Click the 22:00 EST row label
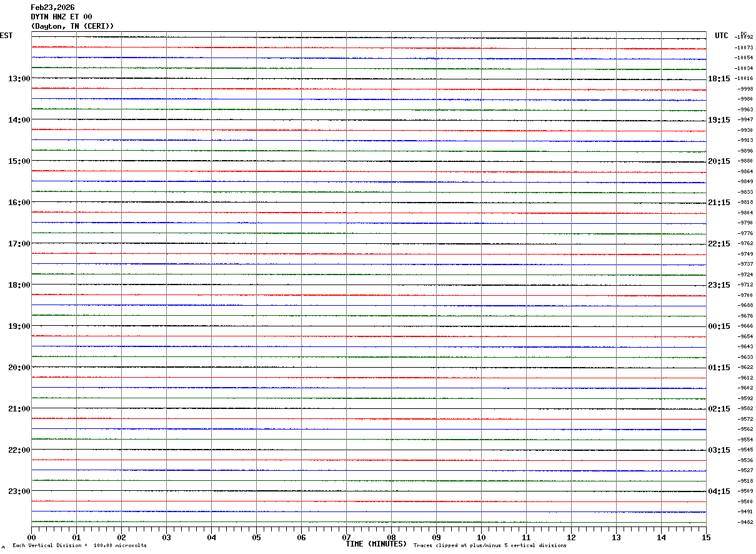The width and height of the screenshot is (756, 554). pos(19,450)
